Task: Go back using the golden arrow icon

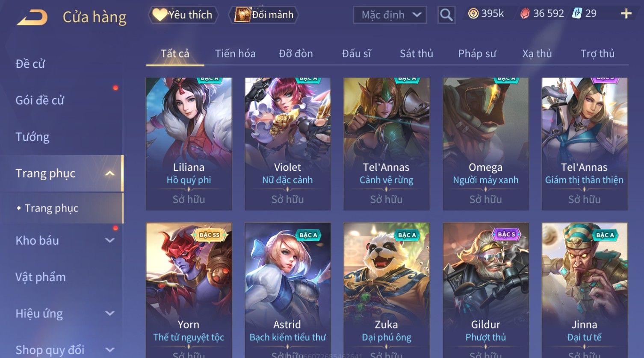Action: click(x=32, y=18)
